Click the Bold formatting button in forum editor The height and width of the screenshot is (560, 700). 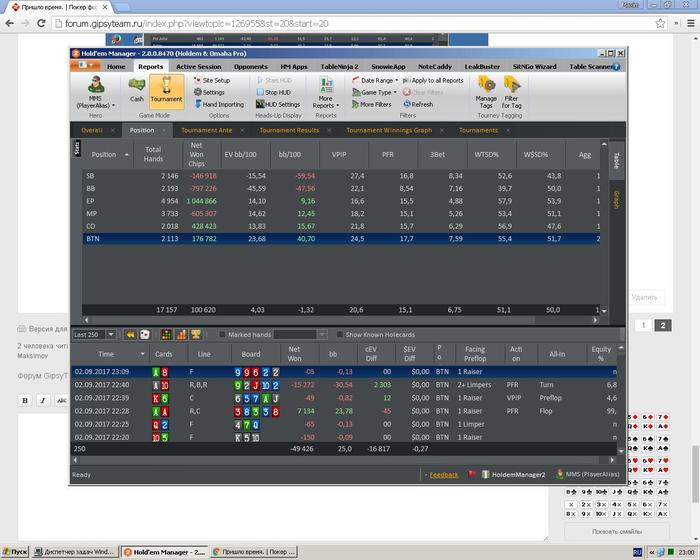[25, 401]
